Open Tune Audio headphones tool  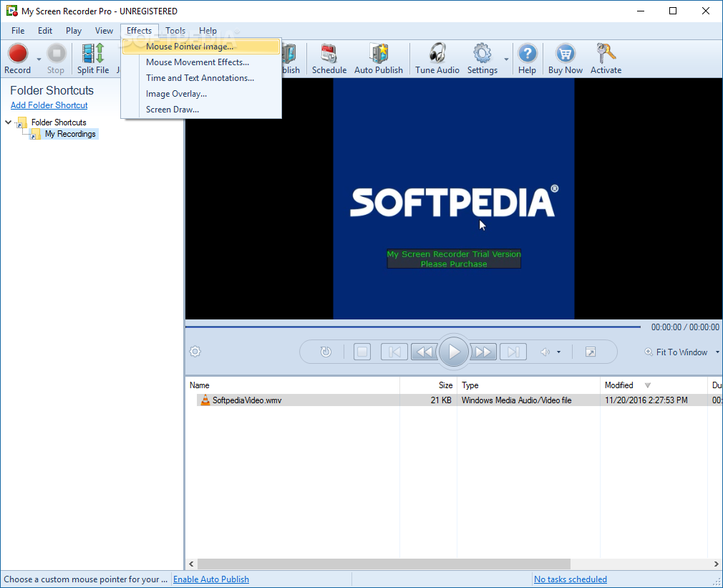(x=437, y=58)
